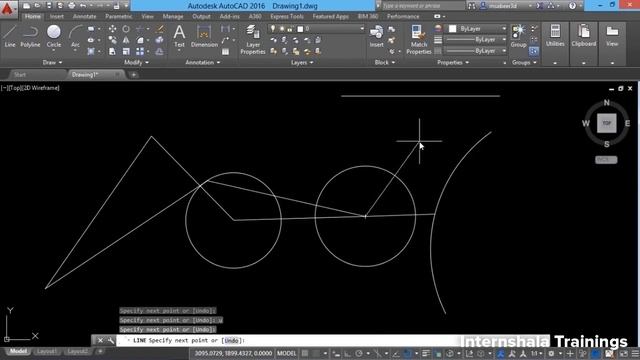Toggle group selection on/off button
The image size is (640, 360).
pos(534,51)
